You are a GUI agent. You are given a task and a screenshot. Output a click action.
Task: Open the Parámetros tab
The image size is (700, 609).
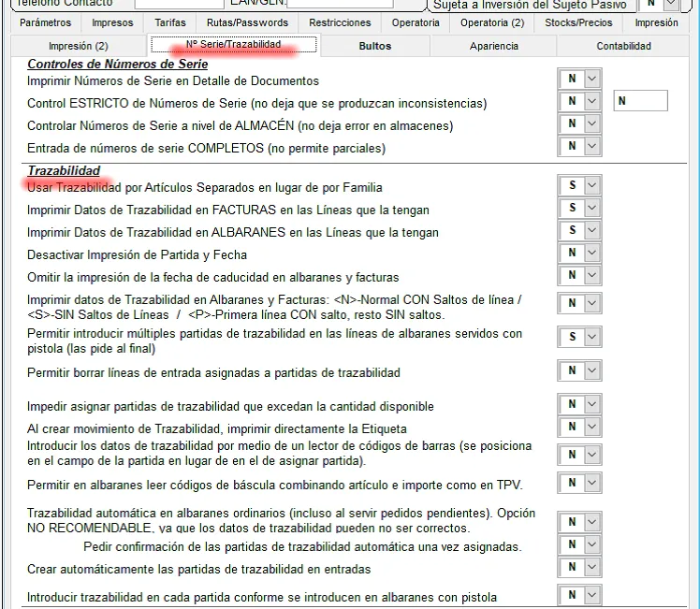pyautogui.click(x=45, y=22)
